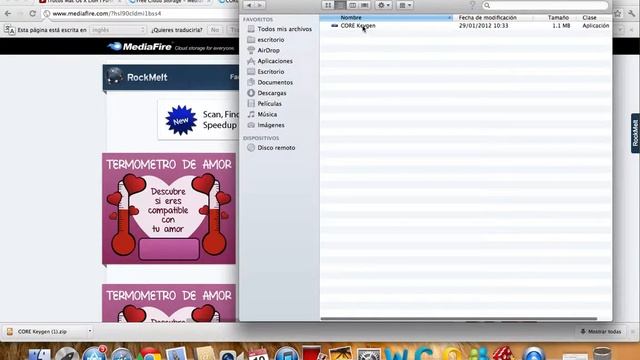
Task: Open CORE Keygen (1).zip download item
Action: click(42, 332)
